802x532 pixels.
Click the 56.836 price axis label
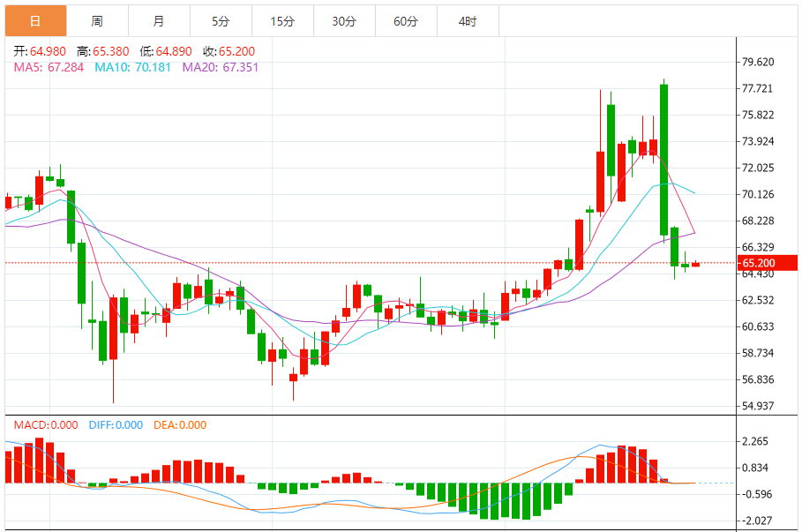tap(758, 379)
